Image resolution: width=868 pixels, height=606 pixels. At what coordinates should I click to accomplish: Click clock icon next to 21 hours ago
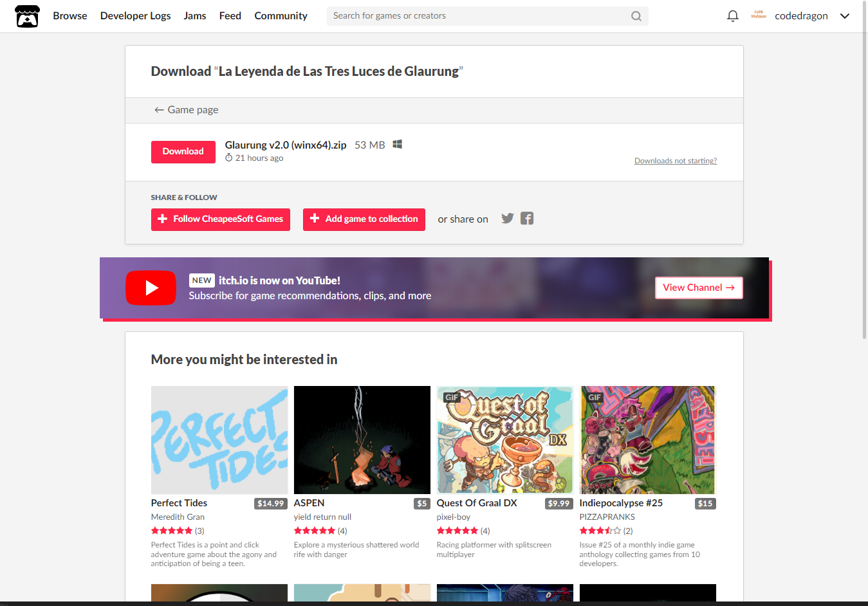click(228, 158)
